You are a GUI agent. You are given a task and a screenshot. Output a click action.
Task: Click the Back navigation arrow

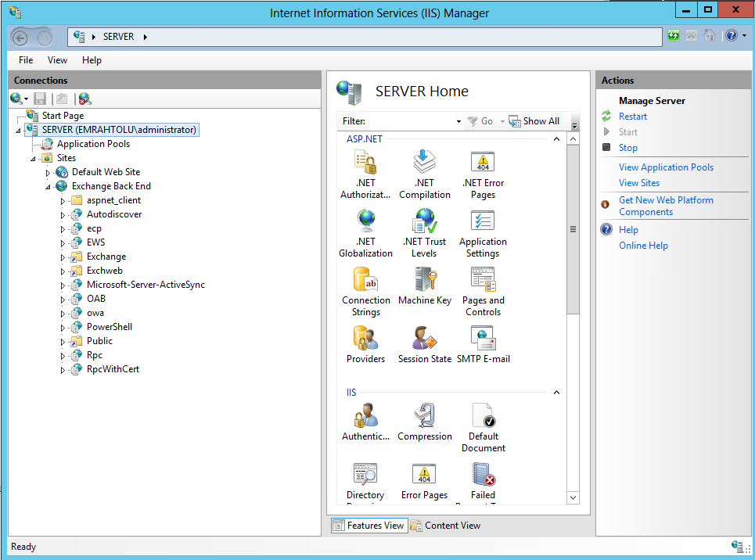(x=20, y=37)
